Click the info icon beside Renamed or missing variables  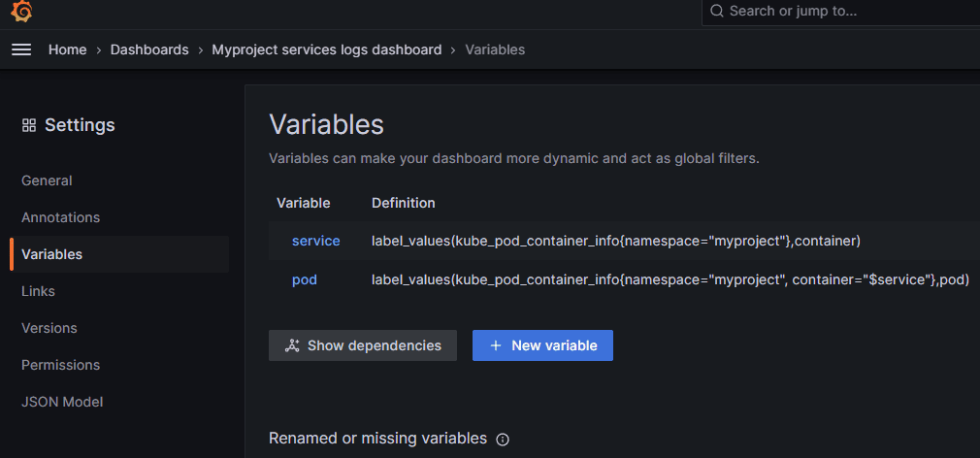click(503, 440)
